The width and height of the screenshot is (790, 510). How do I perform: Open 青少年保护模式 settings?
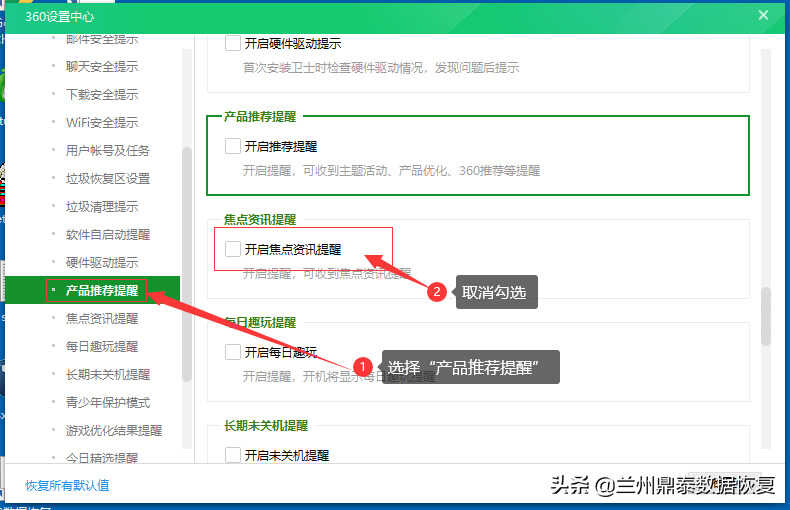(x=108, y=403)
